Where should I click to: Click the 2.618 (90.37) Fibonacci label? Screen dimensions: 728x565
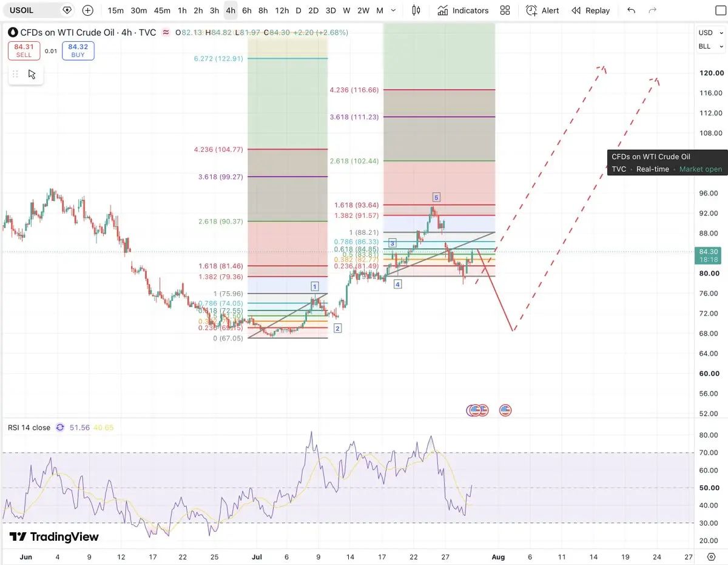point(221,222)
